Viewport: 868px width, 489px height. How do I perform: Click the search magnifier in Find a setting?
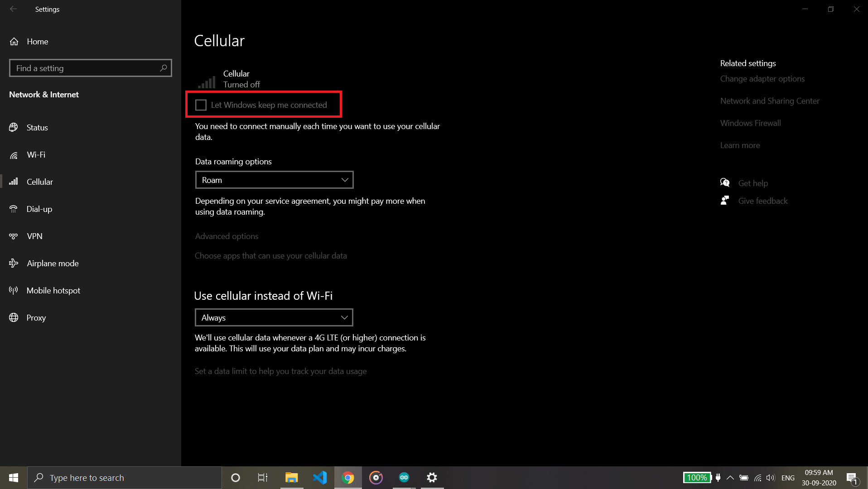[164, 68]
